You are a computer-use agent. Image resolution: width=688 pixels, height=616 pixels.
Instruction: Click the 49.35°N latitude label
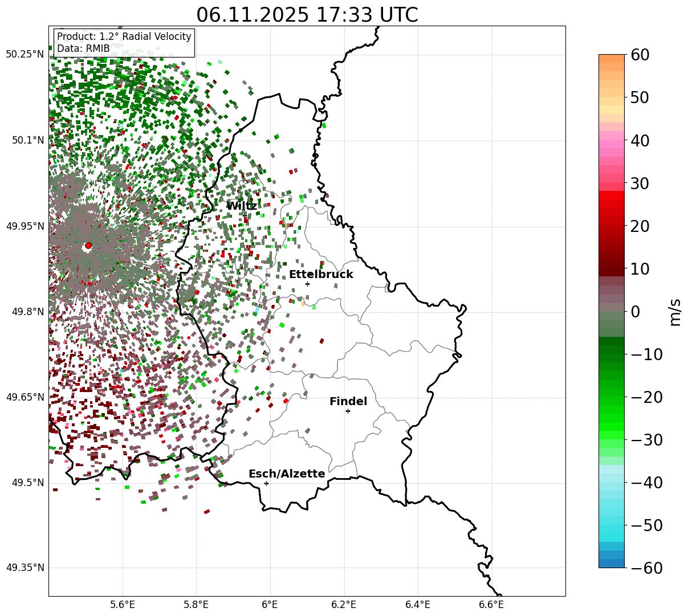[25, 568]
